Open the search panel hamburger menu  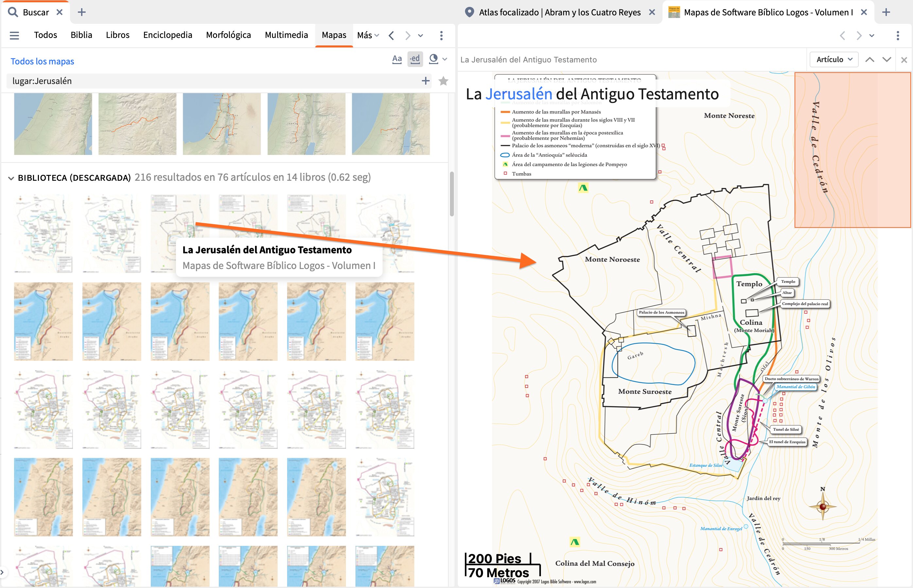coord(14,36)
